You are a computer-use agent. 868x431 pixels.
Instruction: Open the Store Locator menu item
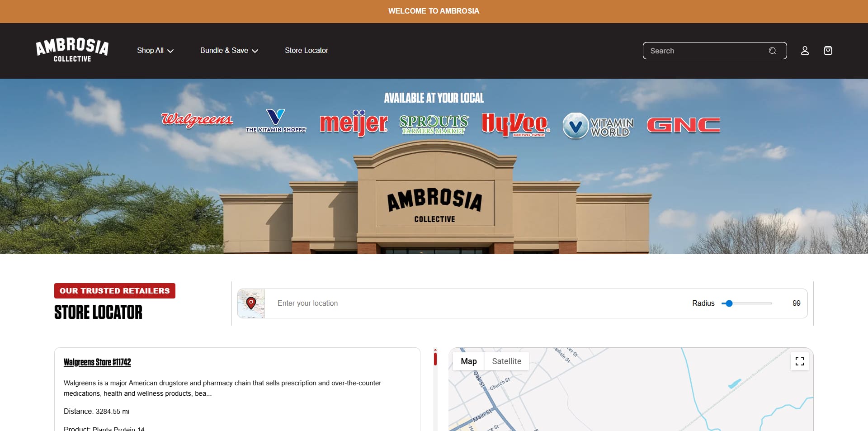click(x=307, y=51)
